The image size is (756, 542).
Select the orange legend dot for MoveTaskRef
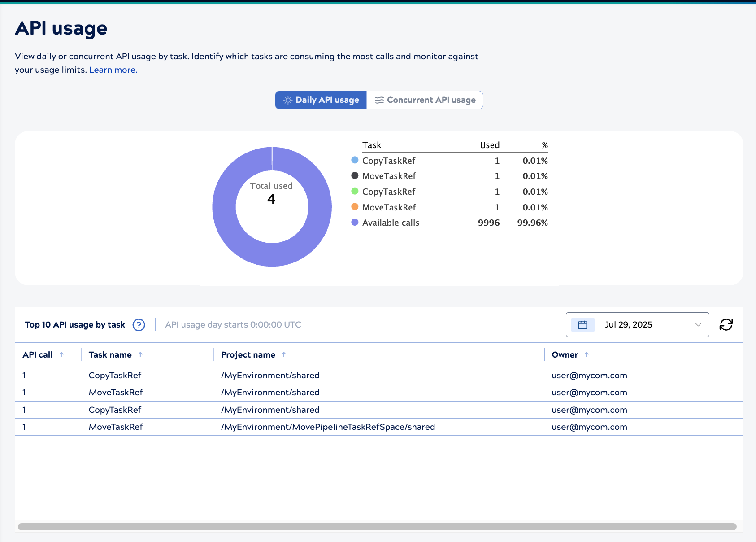pos(355,207)
